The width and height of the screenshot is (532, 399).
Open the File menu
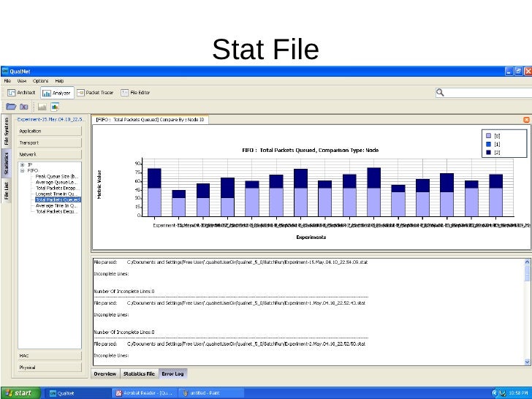(x=7, y=80)
